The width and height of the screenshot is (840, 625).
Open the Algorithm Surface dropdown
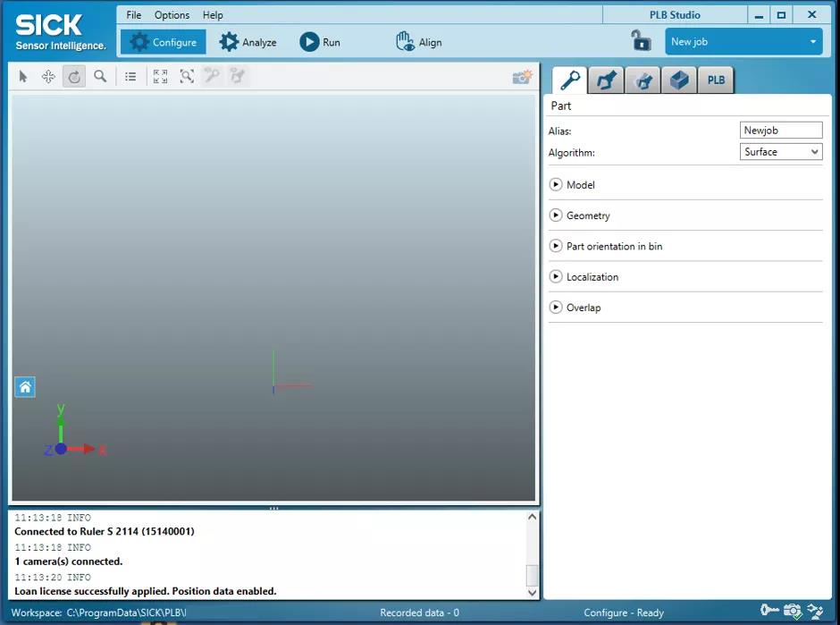[x=781, y=152]
